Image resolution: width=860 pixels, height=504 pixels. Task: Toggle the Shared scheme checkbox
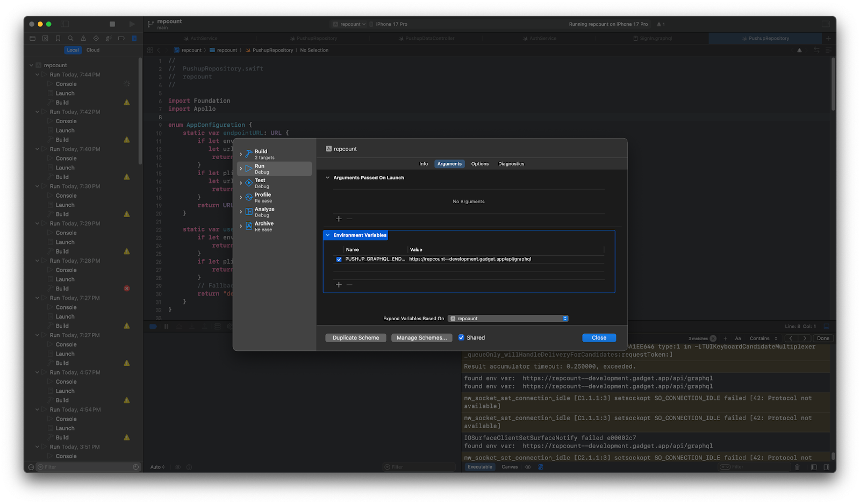(x=461, y=337)
